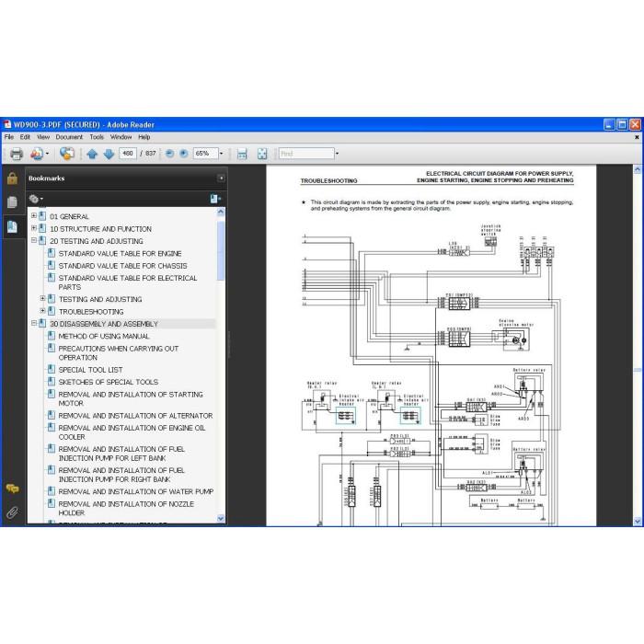
Task: Open the Pages panel icon
Action: tap(12, 202)
